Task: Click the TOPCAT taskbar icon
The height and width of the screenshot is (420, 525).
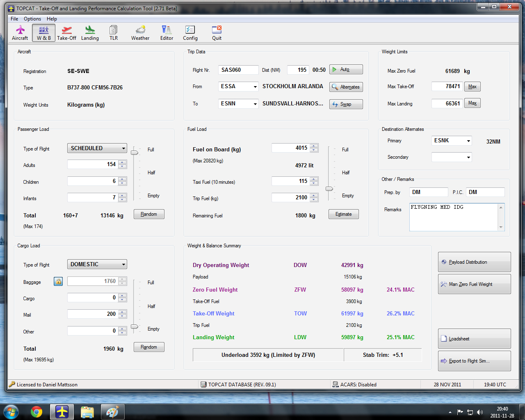Action: 62,412
